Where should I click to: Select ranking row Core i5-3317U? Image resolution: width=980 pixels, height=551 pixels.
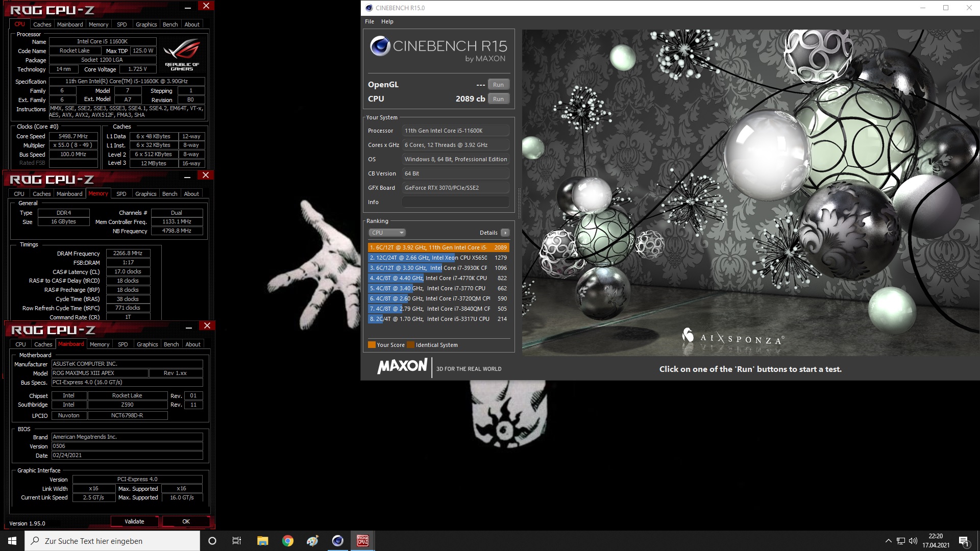point(438,319)
